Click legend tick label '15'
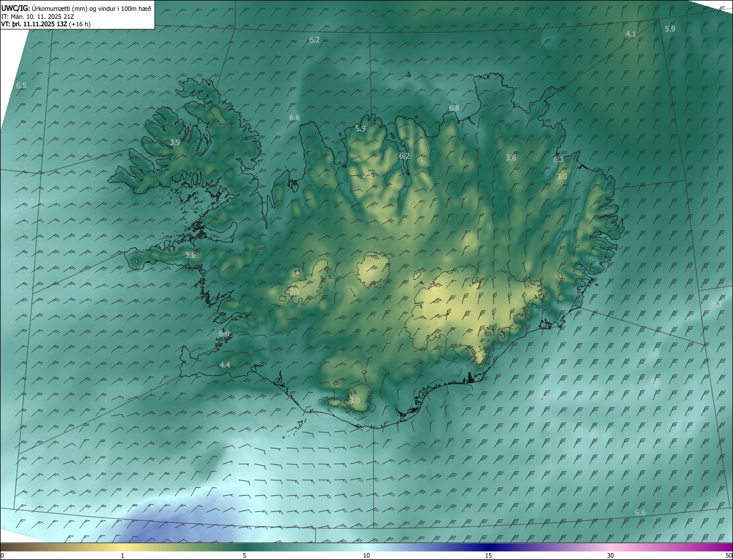This screenshot has height=560, width=733. [x=488, y=555]
